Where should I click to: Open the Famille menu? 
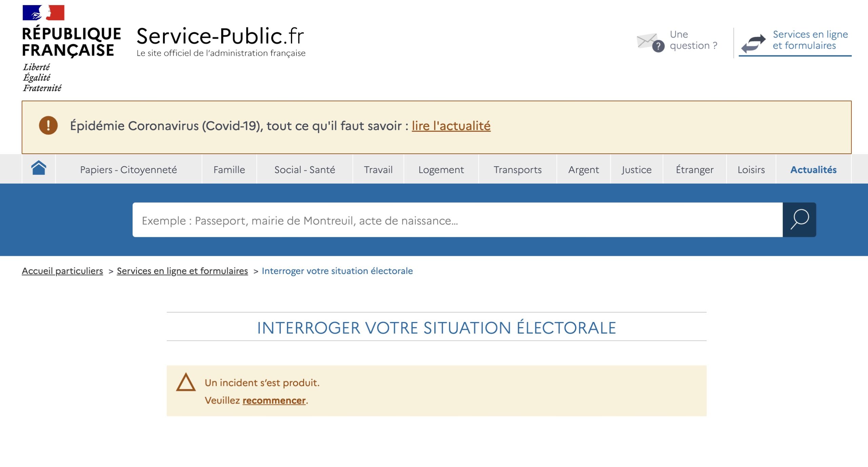(x=229, y=170)
